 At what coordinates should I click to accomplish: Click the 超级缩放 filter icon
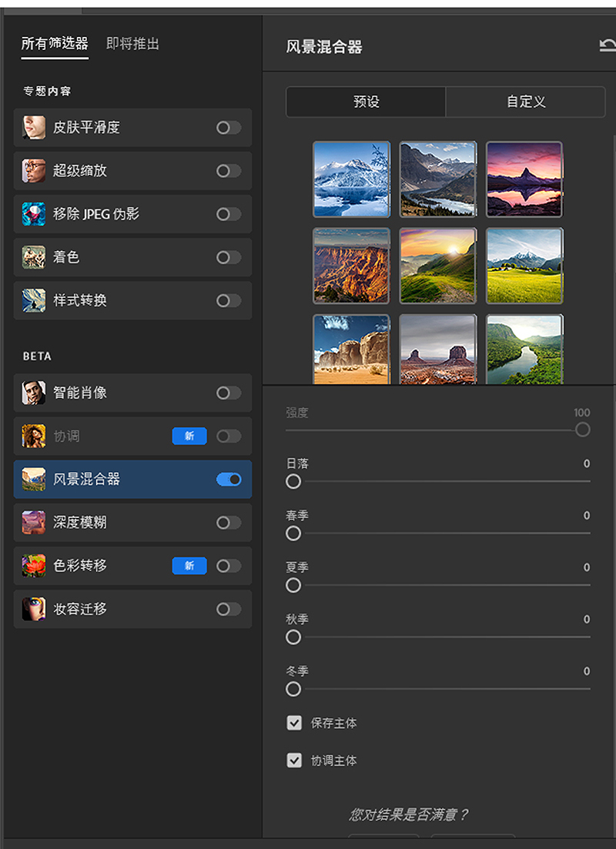click(34, 171)
